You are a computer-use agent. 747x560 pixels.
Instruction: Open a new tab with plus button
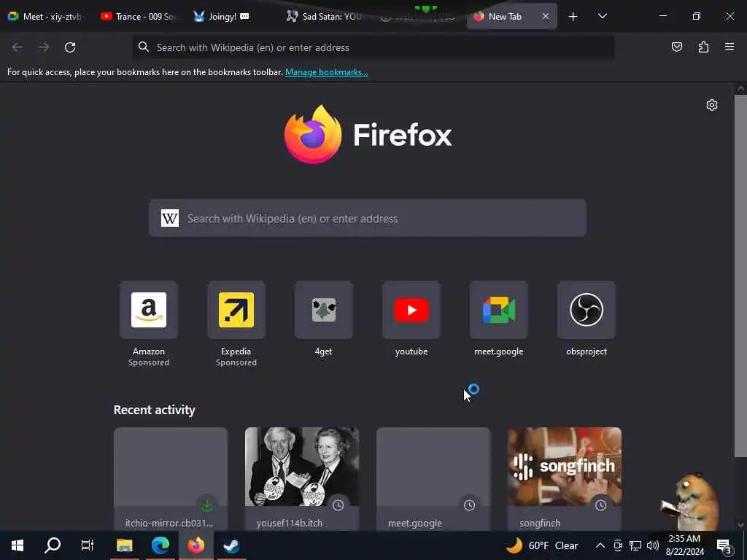point(573,17)
